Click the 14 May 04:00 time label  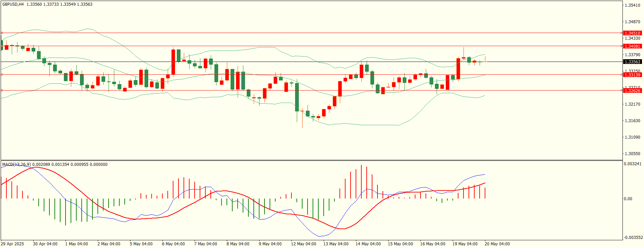(368, 244)
